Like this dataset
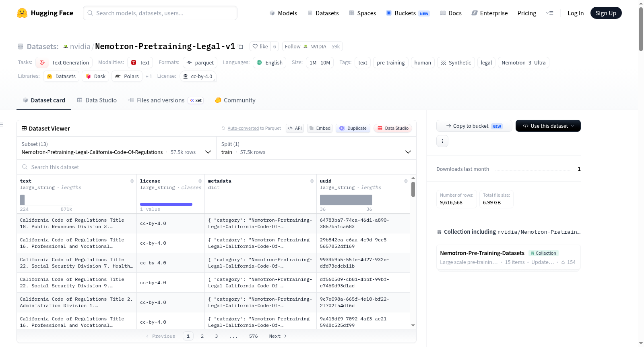This screenshot has height=347, width=644. click(x=260, y=46)
